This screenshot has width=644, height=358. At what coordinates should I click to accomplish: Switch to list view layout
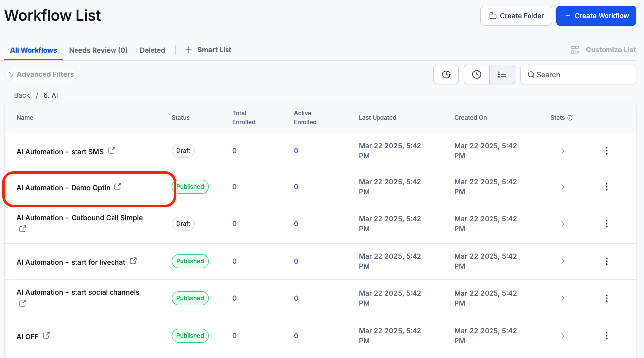[502, 74]
